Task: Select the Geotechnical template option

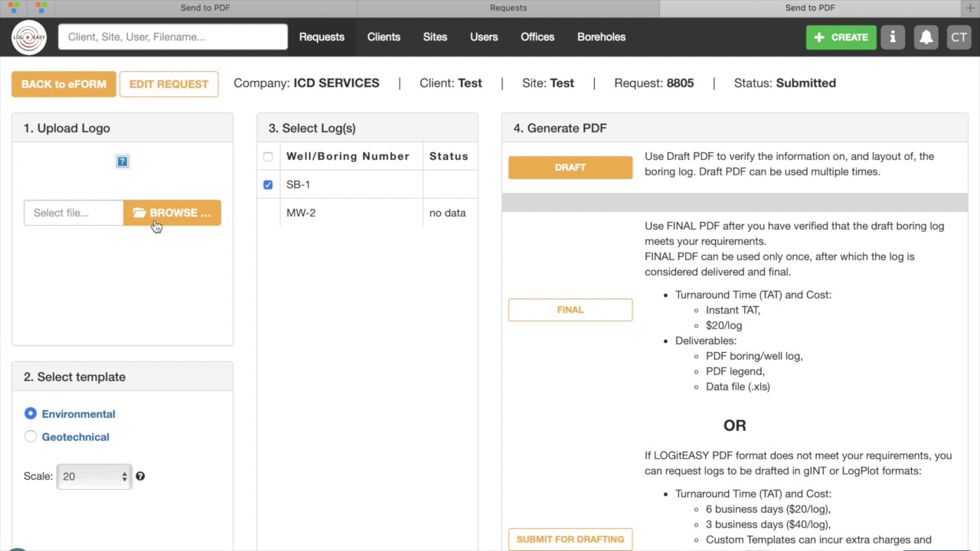Action: [x=31, y=437]
